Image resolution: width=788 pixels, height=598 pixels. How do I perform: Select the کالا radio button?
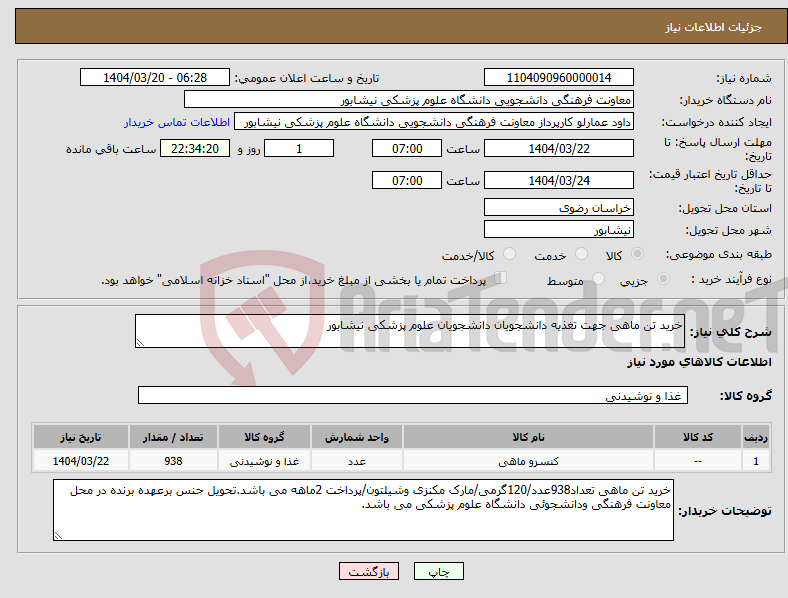(x=637, y=254)
